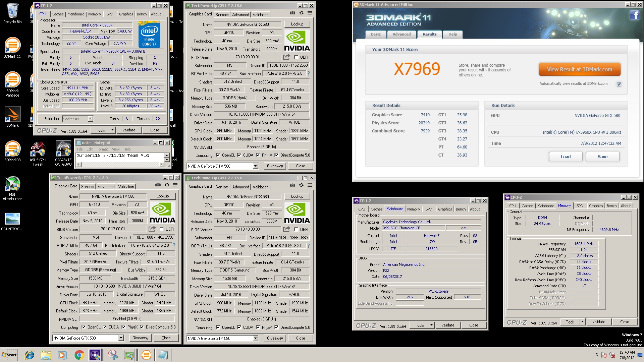Click the 3DMark orange icon on the taskbar

pyautogui.click(x=146, y=355)
